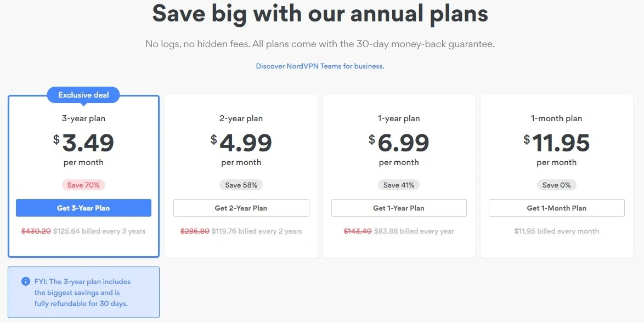Click the $3.49 per month price
Screen dimensions: 644x323
tap(83, 149)
